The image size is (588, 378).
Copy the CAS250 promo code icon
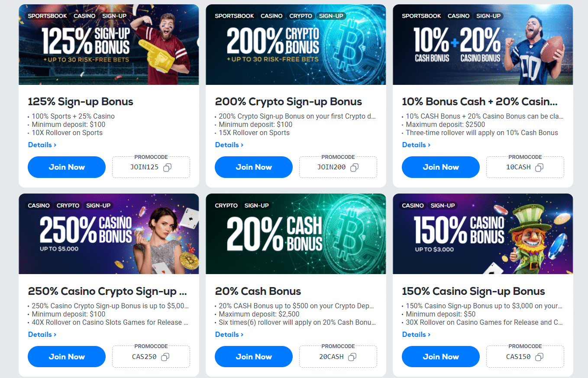pos(165,357)
